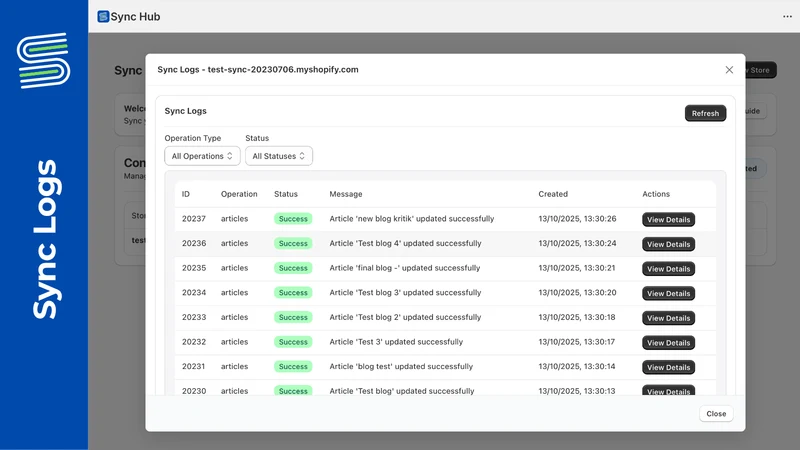Viewport: 800px width, 450px height.
Task: Click the ID column header
Action: point(186,194)
